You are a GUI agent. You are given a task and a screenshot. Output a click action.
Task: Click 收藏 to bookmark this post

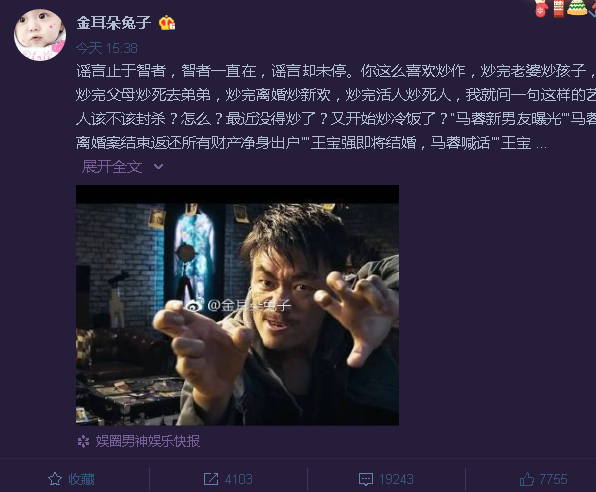coord(81,479)
